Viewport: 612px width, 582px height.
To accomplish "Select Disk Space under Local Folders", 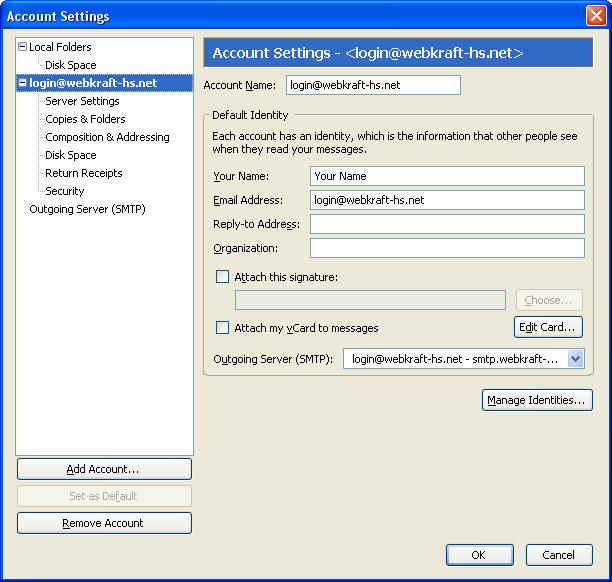I will point(71,65).
